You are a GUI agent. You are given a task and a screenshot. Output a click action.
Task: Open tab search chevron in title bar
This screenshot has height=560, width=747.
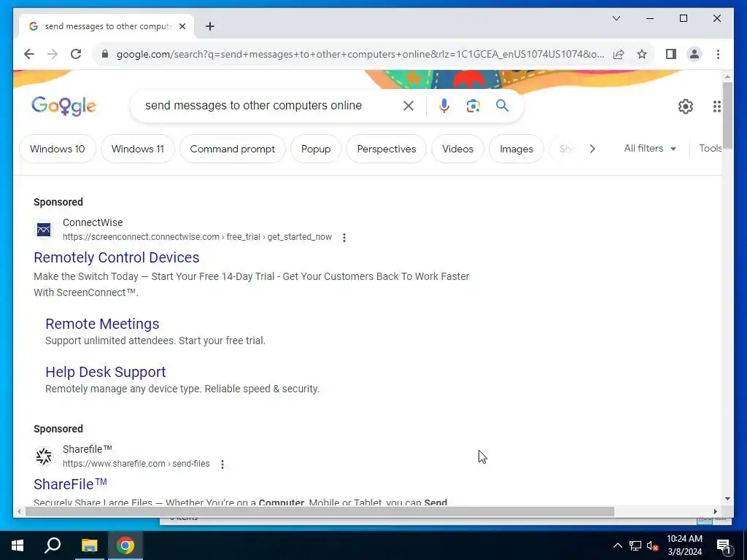coord(616,18)
